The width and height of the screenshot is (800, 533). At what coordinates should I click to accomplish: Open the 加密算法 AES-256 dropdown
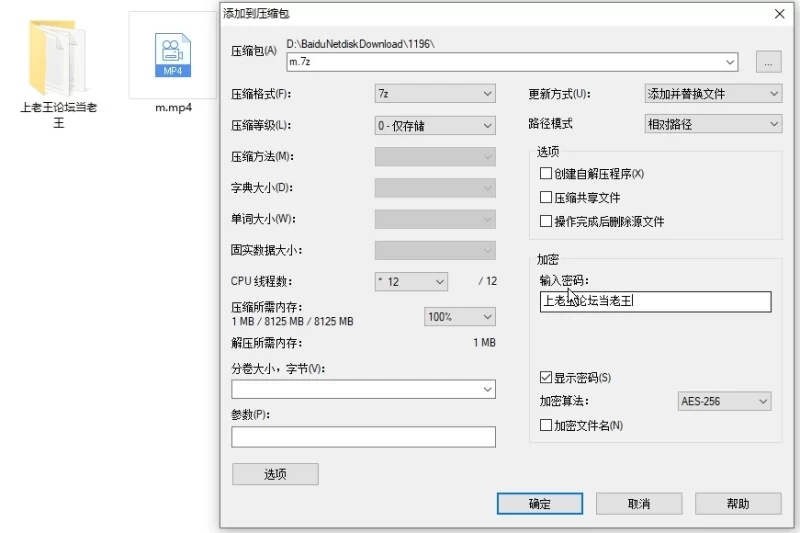pyautogui.click(x=724, y=401)
